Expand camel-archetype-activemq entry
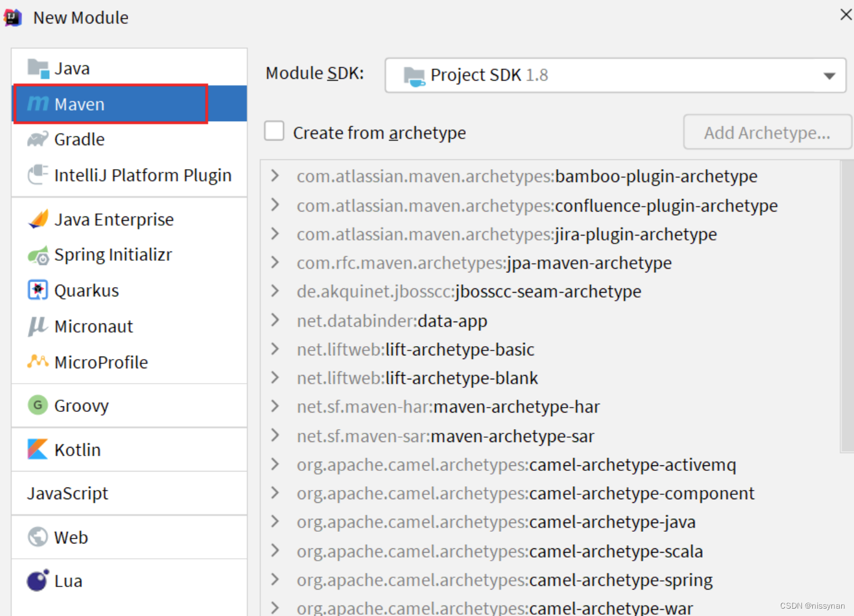 click(x=275, y=464)
